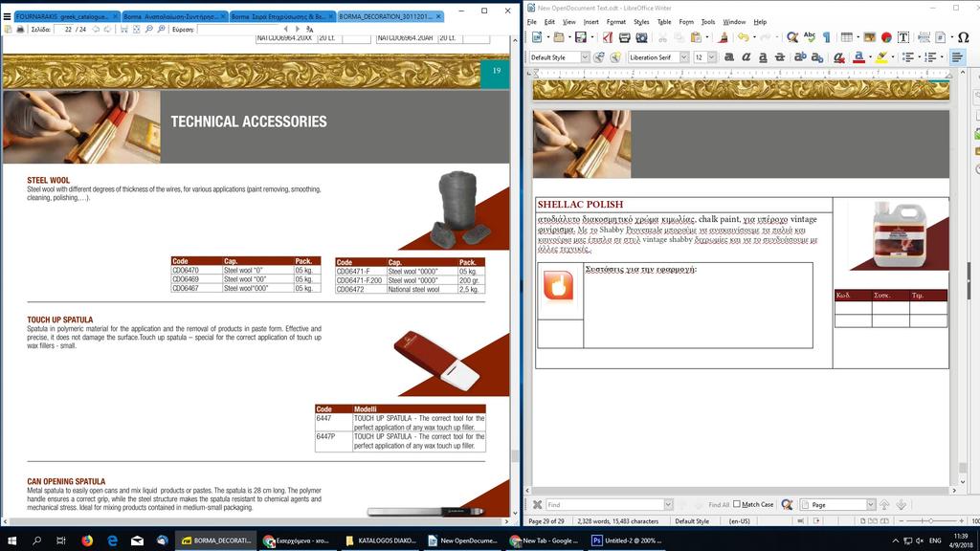Click the print icon in PDF viewer toolbar
This screenshot has width=980, height=551.
(x=20, y=30)
